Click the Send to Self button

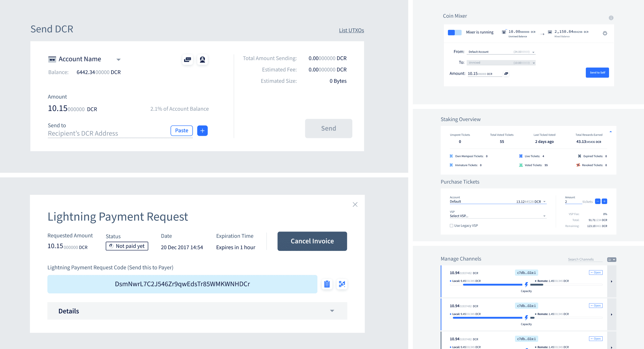(597, 72)
